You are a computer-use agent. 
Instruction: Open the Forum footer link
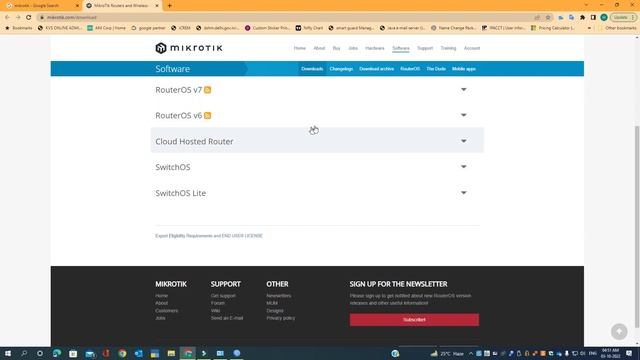pos(218,303)
